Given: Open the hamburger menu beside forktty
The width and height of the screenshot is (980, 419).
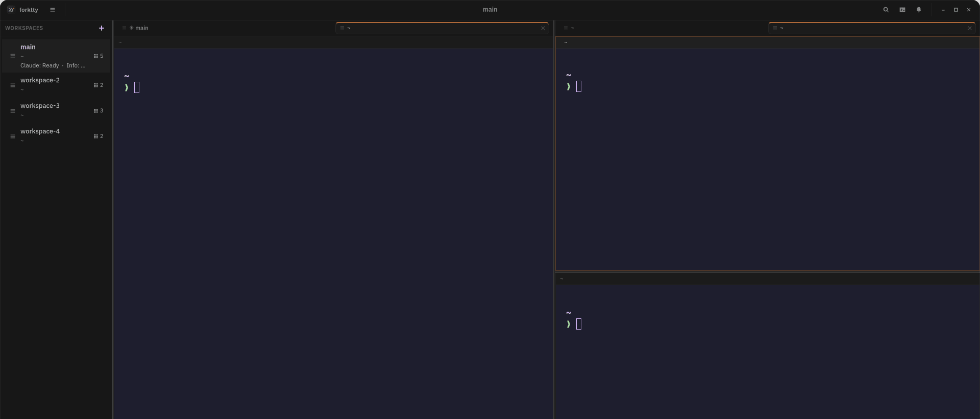Looking at the screenshot, I should (53, 10).
